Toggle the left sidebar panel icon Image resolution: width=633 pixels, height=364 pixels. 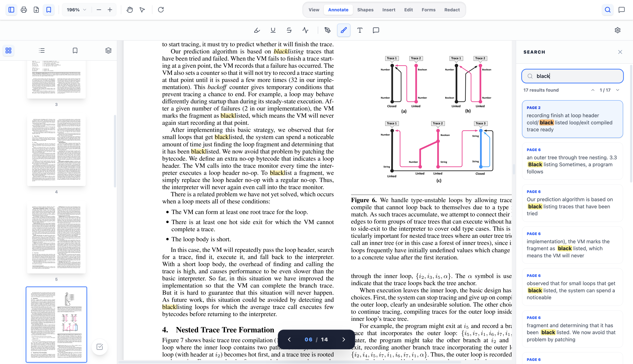coord(11,10)
